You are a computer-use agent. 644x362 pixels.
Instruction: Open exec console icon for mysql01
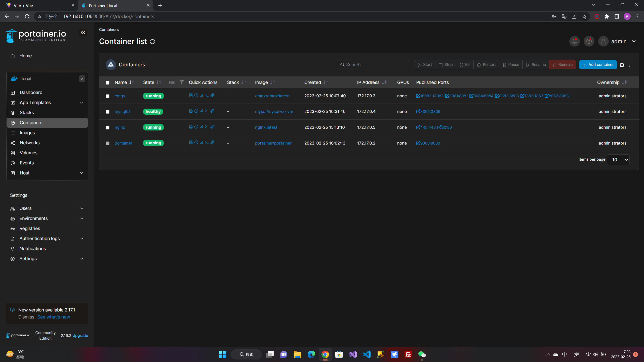click(x=207, y=111)
